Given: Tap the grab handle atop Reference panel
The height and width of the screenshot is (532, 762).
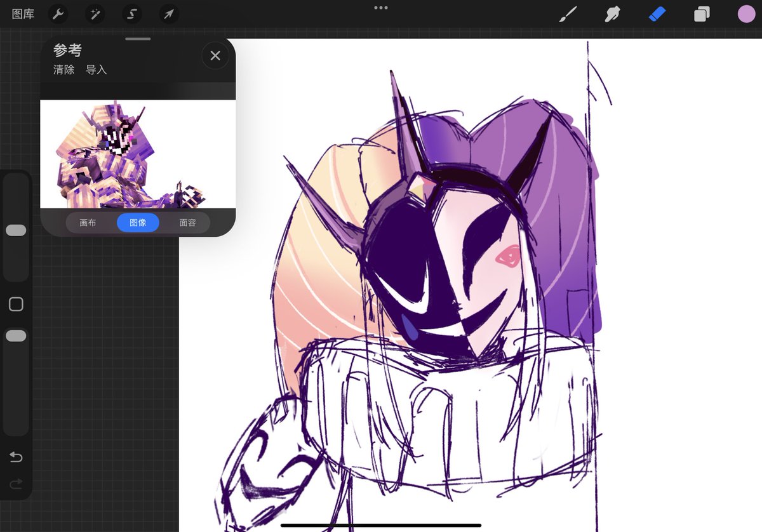Looking at the screenshot, I should click(x=138, y=39).
